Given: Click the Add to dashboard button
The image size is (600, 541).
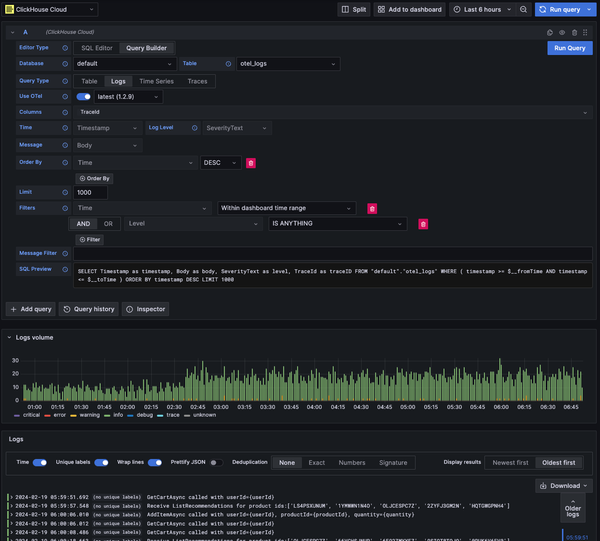Looking at the screenshot, I should pos(409,9).
